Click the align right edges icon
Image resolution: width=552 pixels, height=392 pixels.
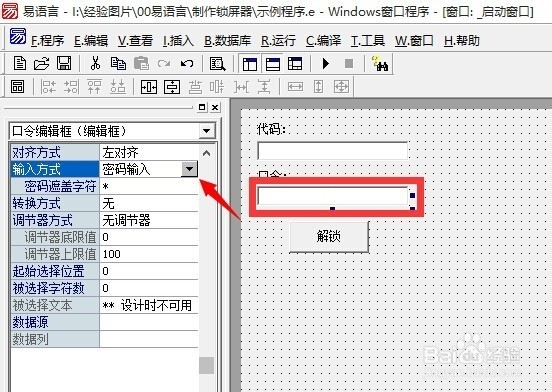(71, 87)
